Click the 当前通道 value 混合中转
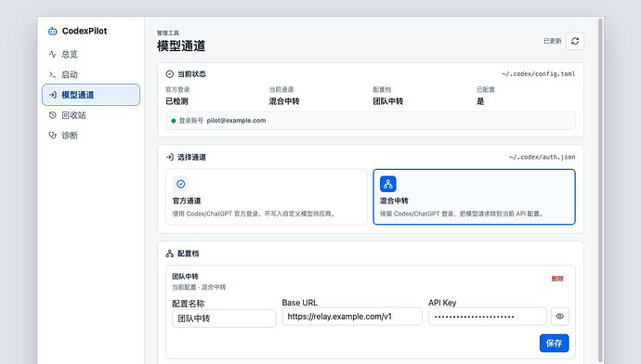Viewport: 641px width, 364px height. 284,101
